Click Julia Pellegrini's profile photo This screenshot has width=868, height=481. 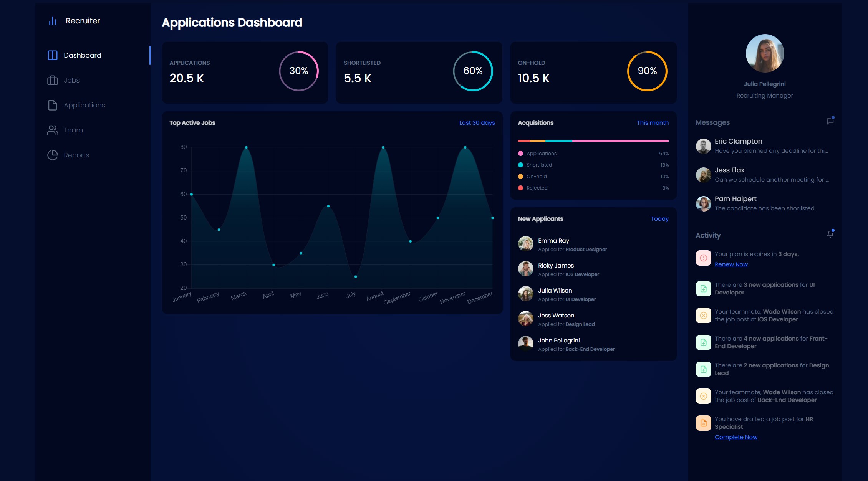coord(764,53)
